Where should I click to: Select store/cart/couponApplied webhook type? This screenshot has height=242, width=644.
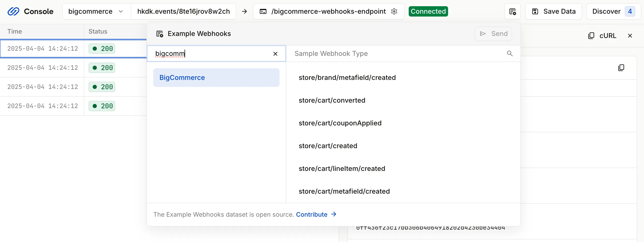340,123
